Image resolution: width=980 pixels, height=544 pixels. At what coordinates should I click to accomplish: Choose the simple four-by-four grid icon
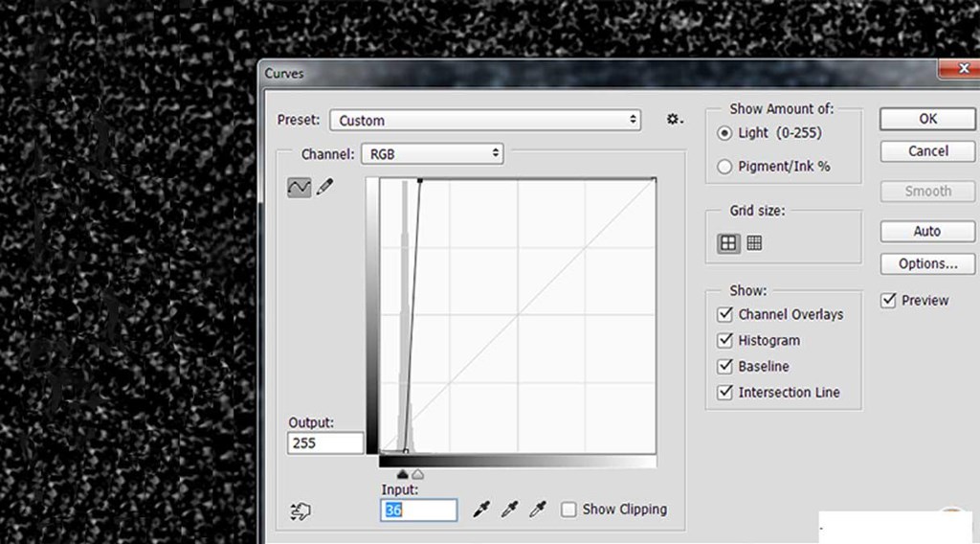tap(728, 243)
